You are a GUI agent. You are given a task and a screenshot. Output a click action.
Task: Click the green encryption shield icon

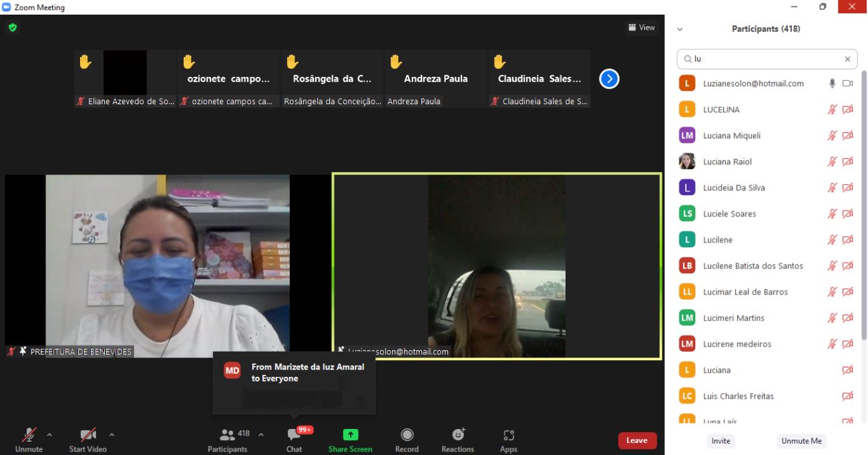pyautogui.click(x=13, y=27)
